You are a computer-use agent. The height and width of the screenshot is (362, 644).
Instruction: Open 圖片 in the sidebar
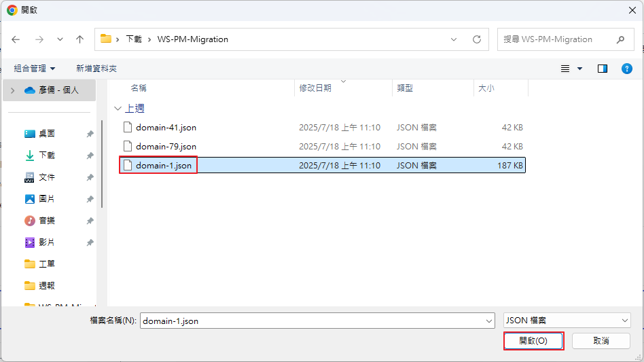point(47,199)
